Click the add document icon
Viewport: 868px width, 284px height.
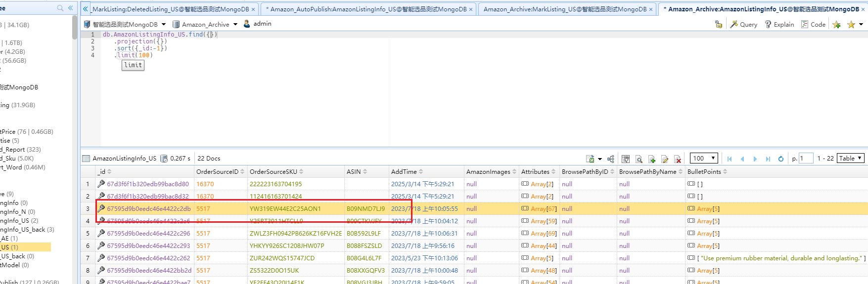[x=652, y=159]
